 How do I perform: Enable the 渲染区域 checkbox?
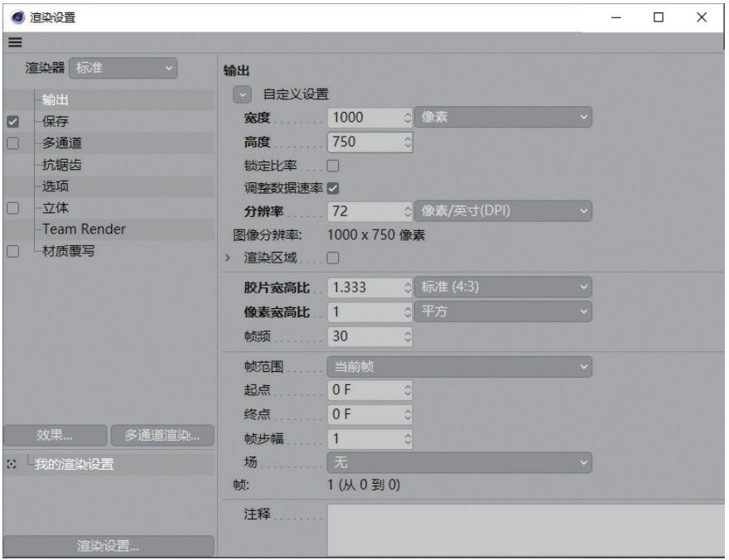point(333,258)
